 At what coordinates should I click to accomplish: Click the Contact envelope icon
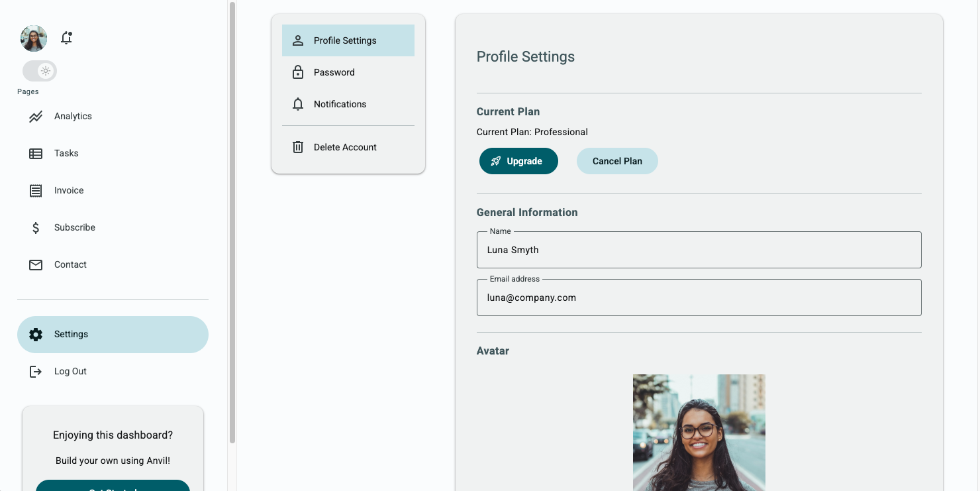point(36,265)
